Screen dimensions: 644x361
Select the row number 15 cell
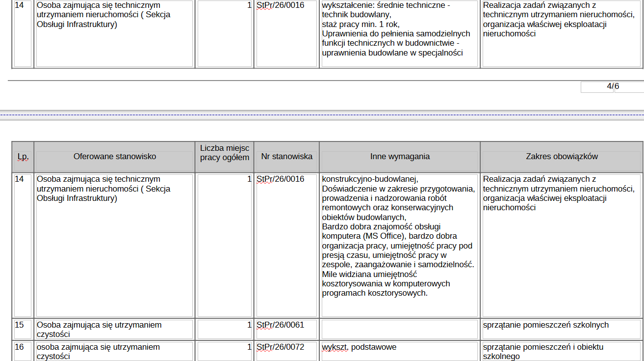pos(23,329)
